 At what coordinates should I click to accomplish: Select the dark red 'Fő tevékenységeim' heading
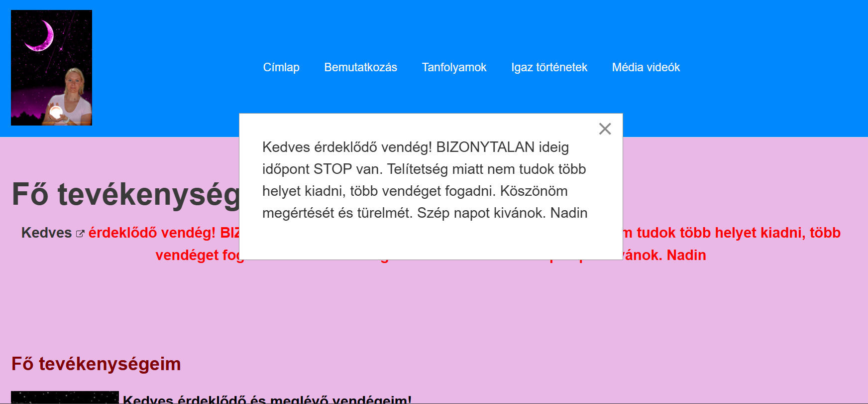point(96,364)
